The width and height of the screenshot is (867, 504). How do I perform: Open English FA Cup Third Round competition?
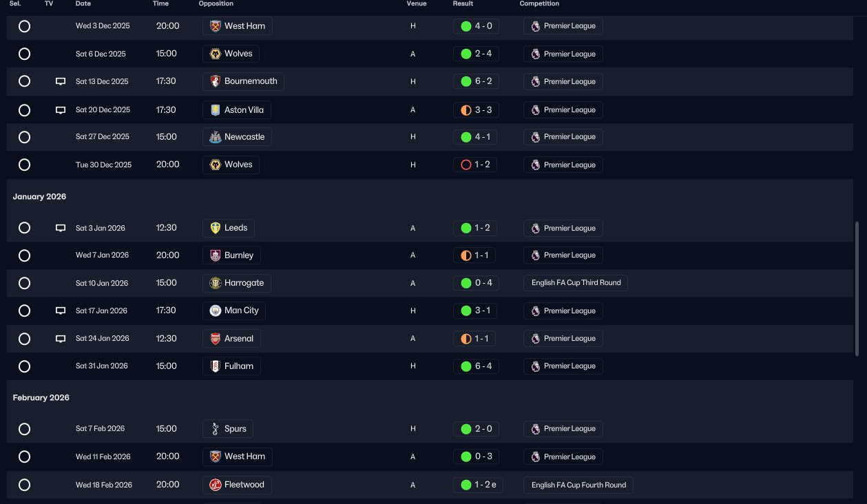(575, 283)
